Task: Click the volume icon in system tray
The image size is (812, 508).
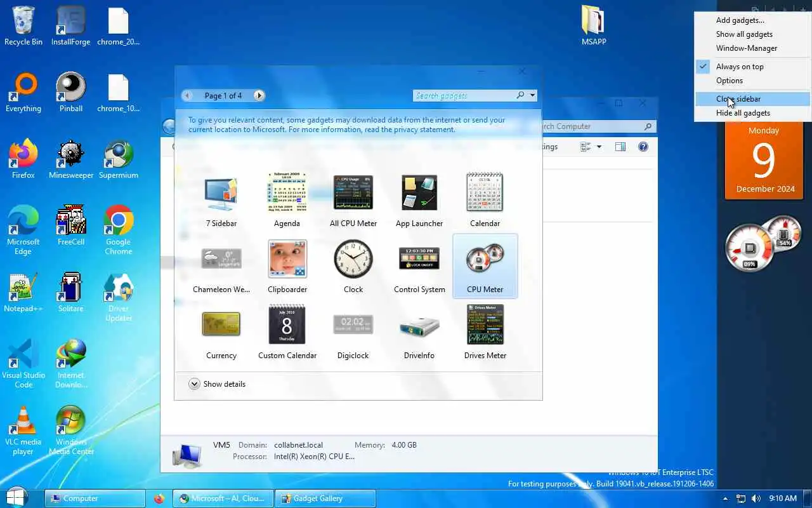Action: (756, 498)
